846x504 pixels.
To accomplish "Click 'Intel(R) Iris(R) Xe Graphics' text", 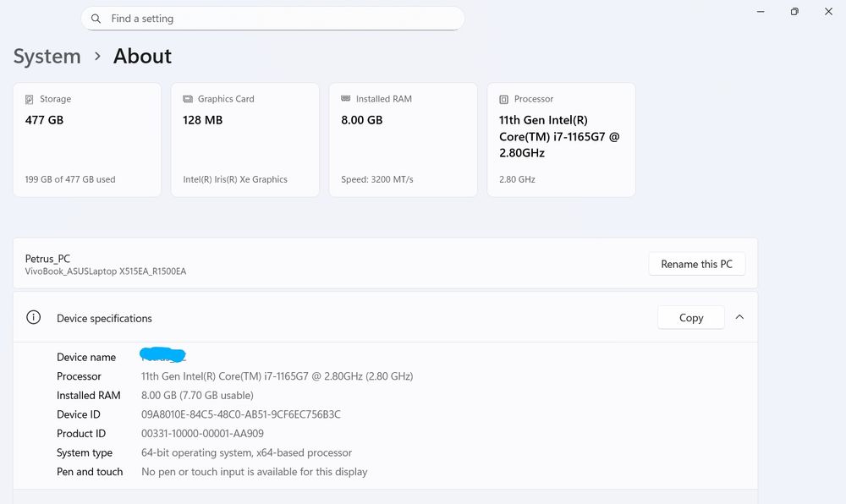I will (234, 179).
